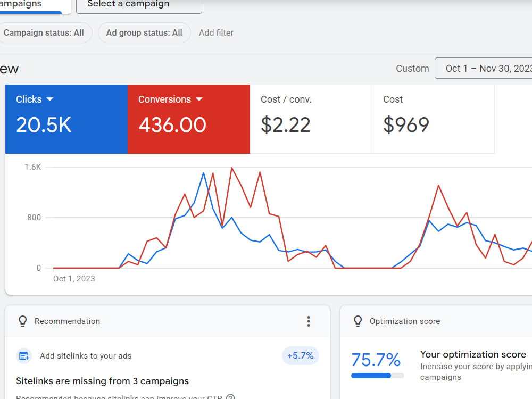Open the Recommendation card three-dot menu

[309, 321]
